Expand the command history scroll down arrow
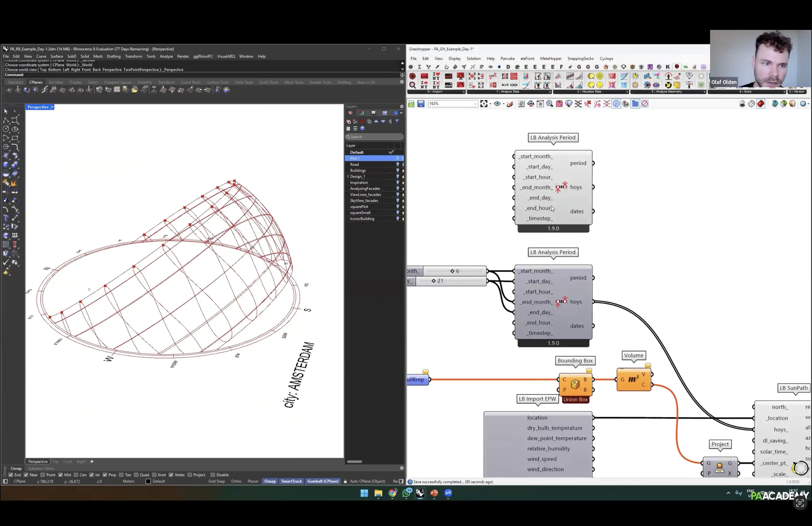 pos(402,69)
